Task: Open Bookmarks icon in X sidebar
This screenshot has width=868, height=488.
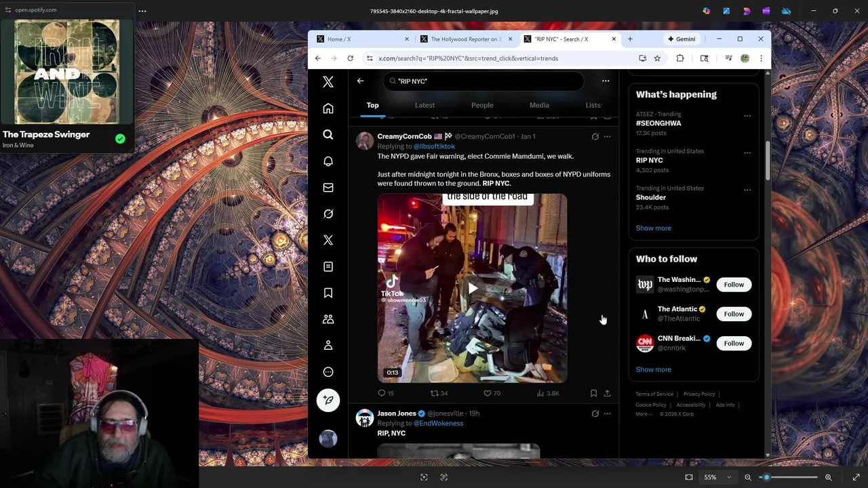Action: pos(328,293)
